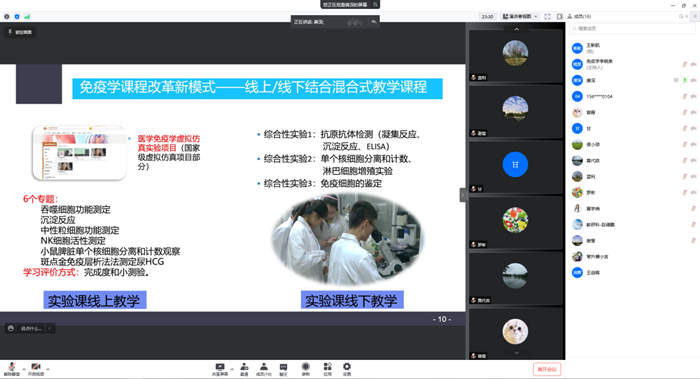Open the speaker view layout dropdown
The image size is (700, 379).
(x=520, y=17)
